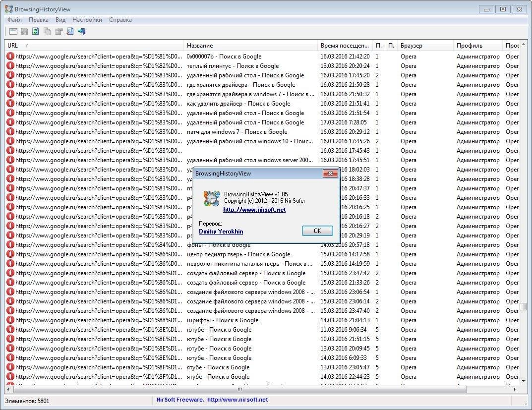Click the Copy selected items toolbar icon
The image size is (532, 410).
click(47, 32)
